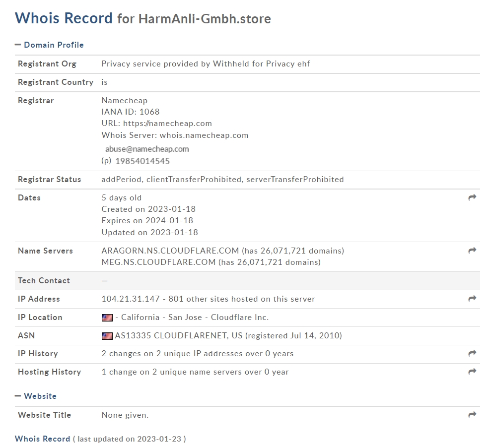
Task: Click the Whois Record heading at the top
Action: tap(64, 18)
